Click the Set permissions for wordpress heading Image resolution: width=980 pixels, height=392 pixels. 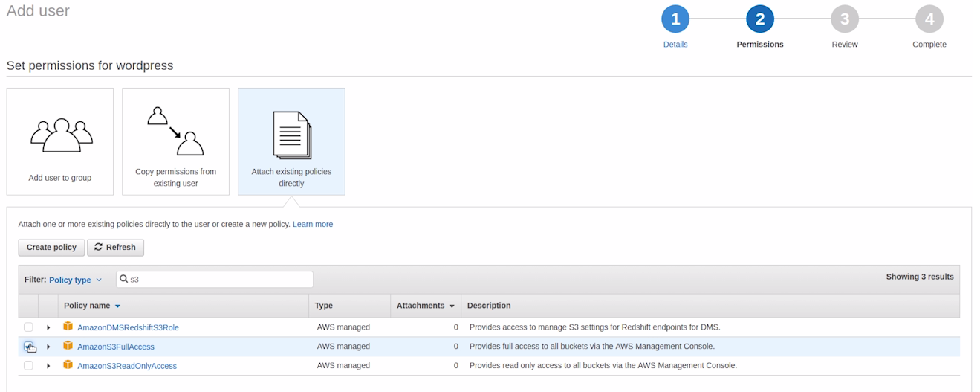tap(90, 65)
